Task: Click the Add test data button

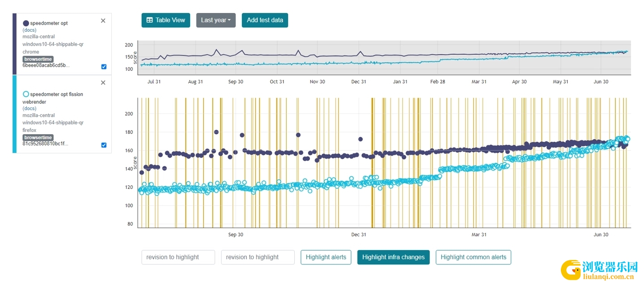Action: pyautogui.click(x=265, y=20)
